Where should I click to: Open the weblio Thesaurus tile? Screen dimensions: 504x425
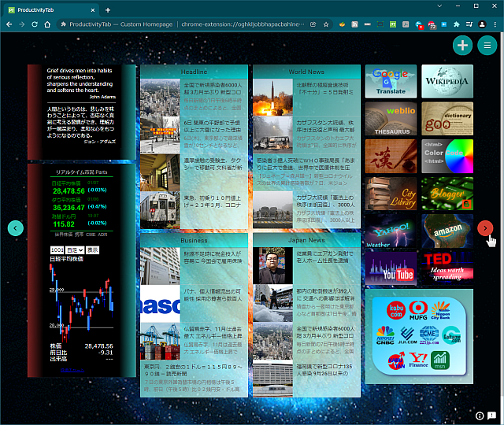tap(391, 119)
